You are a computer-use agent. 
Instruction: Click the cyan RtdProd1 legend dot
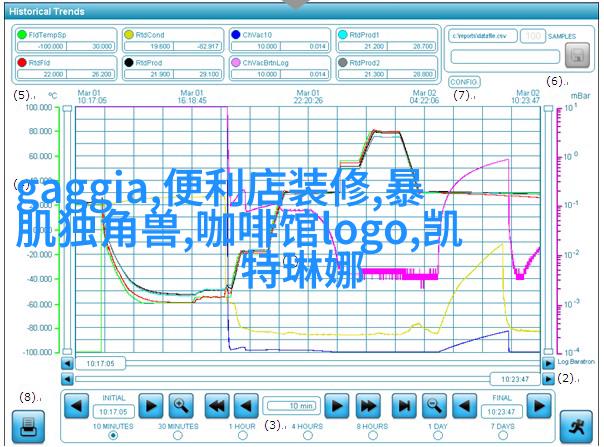click(x=343, y=34)
